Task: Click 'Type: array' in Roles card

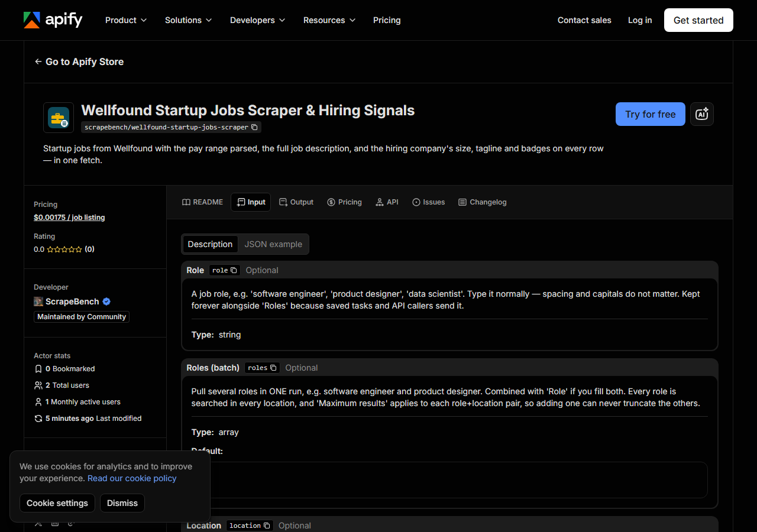Action: coord(215,432)
